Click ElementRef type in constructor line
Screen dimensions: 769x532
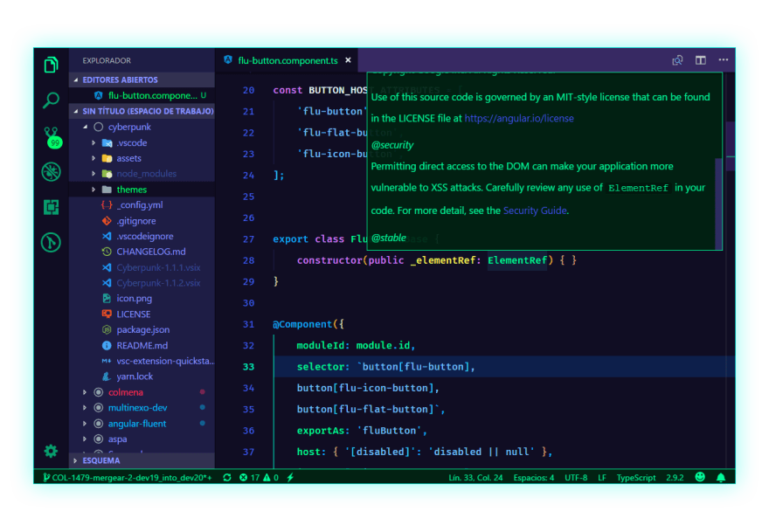tap(517, 260)
